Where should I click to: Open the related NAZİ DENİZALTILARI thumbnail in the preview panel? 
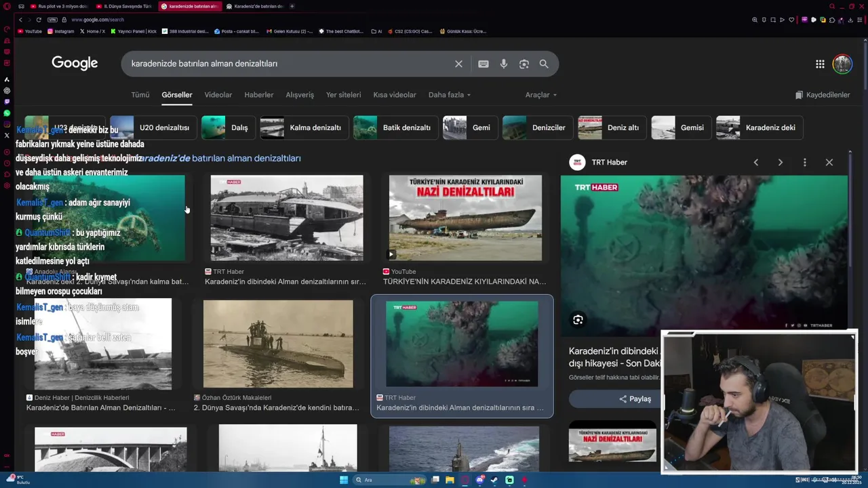(x=612, y=442)
